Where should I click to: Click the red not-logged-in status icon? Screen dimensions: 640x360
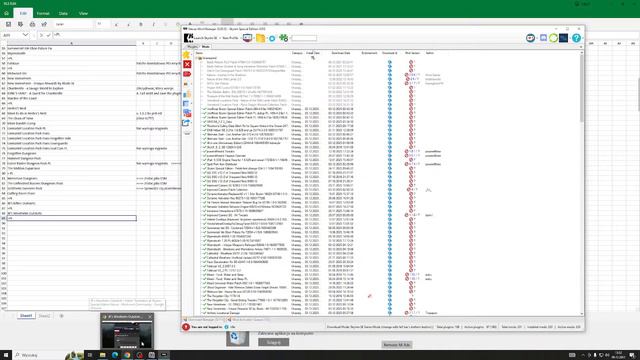coord(186,327)
